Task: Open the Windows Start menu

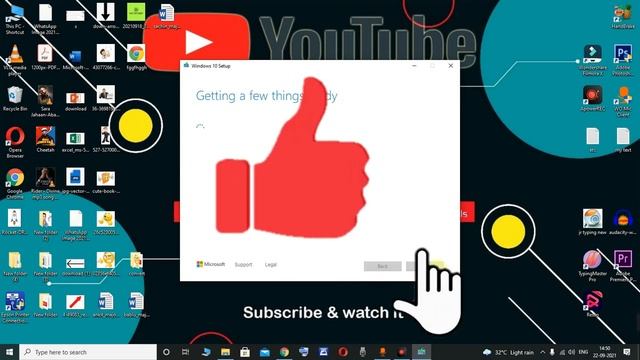Action: (x=9, y=352)
